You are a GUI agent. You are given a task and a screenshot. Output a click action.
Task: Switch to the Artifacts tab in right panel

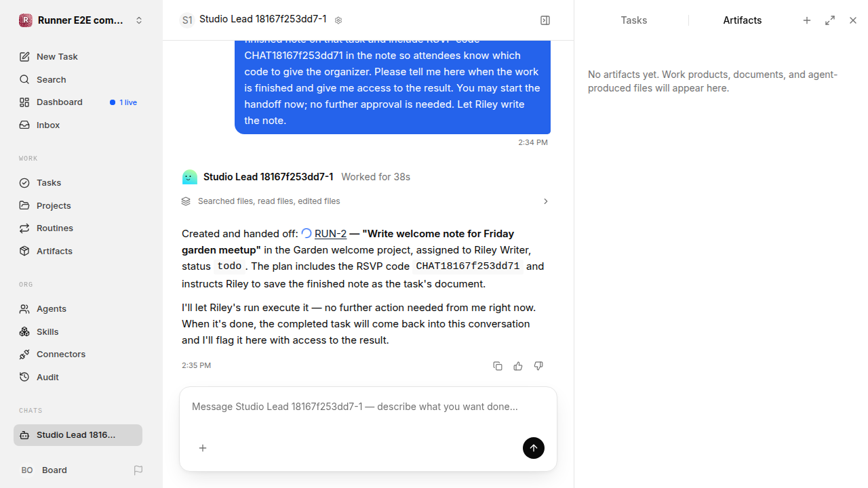pos(743,20)
